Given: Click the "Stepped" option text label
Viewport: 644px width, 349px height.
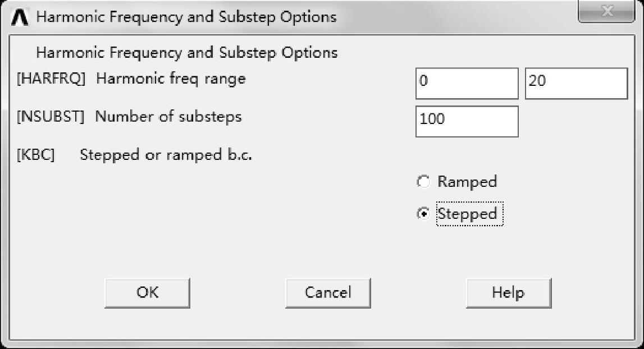Looking at the screenshot, I should click(468, 214).
